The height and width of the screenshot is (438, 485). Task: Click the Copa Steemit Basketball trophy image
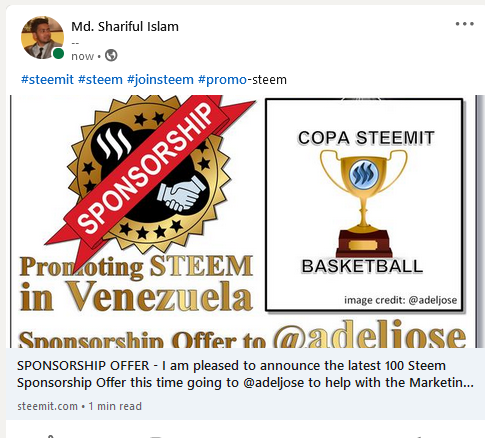tap(364, 205)
